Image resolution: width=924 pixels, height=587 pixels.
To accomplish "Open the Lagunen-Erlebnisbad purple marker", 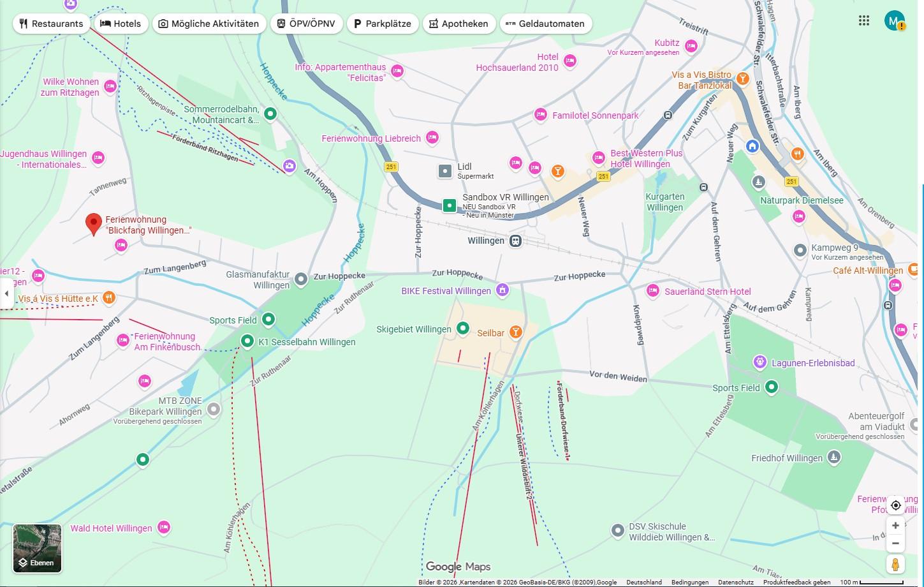I will coord(759,362).
